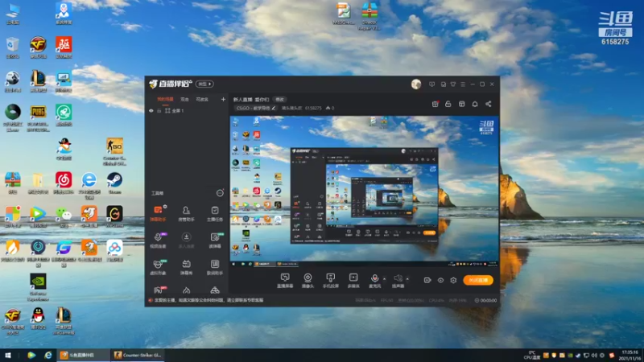Open the gear settings icon beside start button
The image size is (644, 362).
tap(453, 280)
